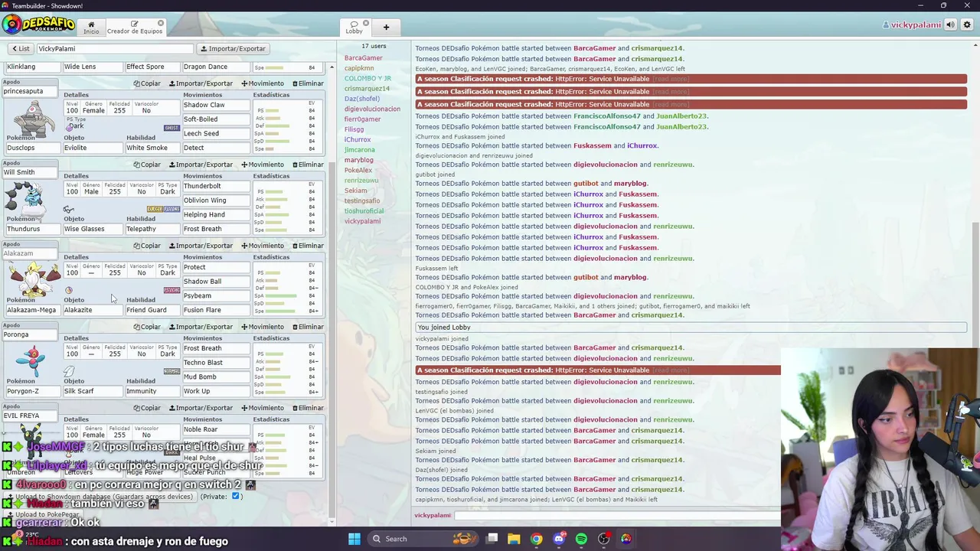Delete the EVIL FREYA Umbreon with Eliminar

[307, 408]
